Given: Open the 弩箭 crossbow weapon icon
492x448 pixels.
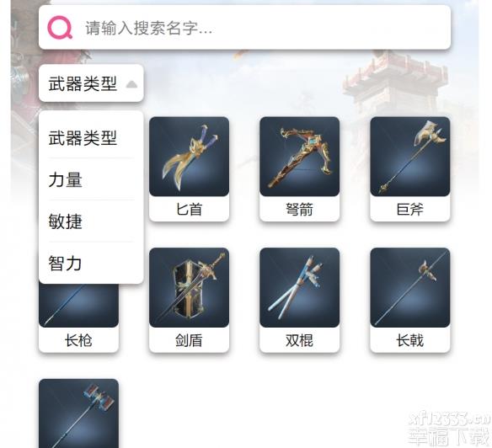Looking at the screenshot, I should tap(300, 157).
